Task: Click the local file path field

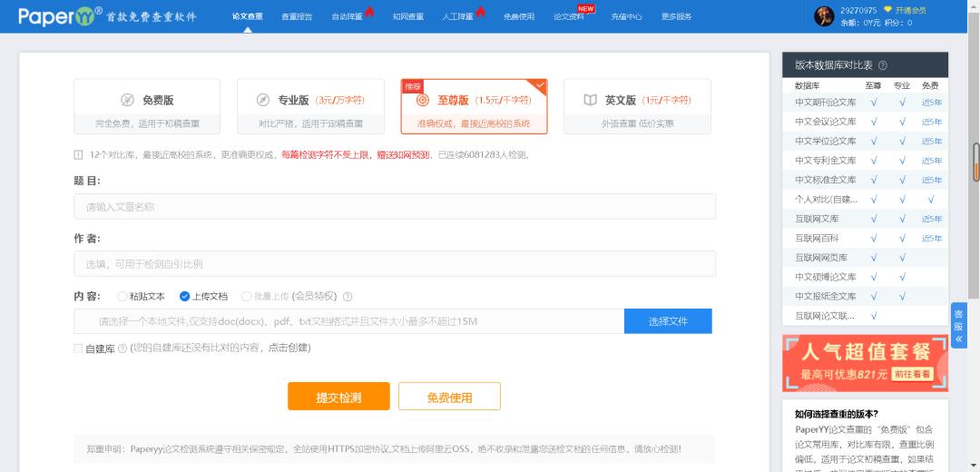Action: tap(348, 321)
